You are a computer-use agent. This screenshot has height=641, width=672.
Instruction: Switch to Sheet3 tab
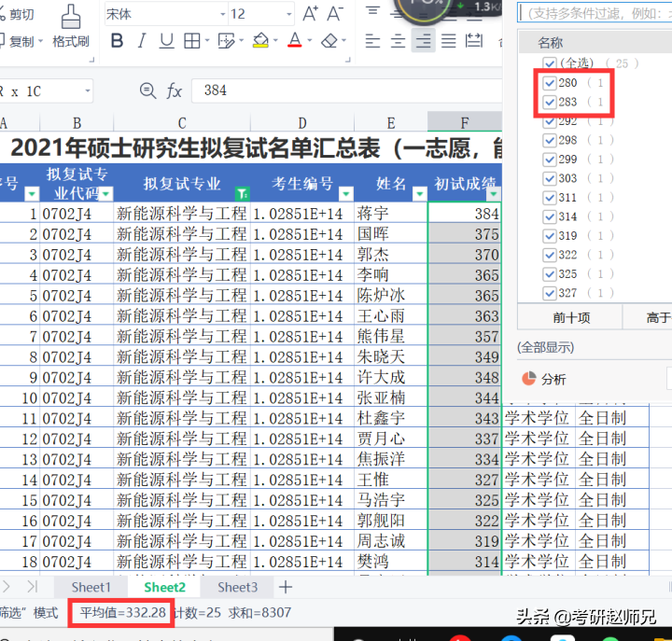point(237,587)
